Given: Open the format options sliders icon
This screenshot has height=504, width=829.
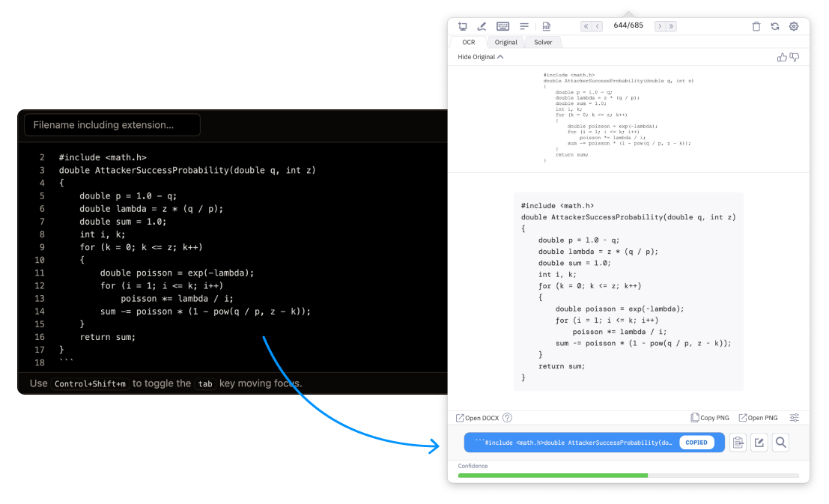Looking at the screenshot, I should pos(794,418).
